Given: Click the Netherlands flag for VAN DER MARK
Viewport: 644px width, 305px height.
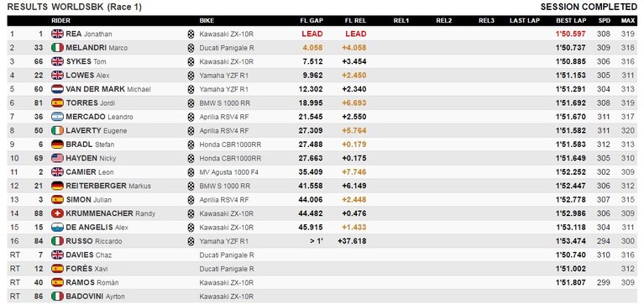Looking at the screenshot, I should (57, 89).
